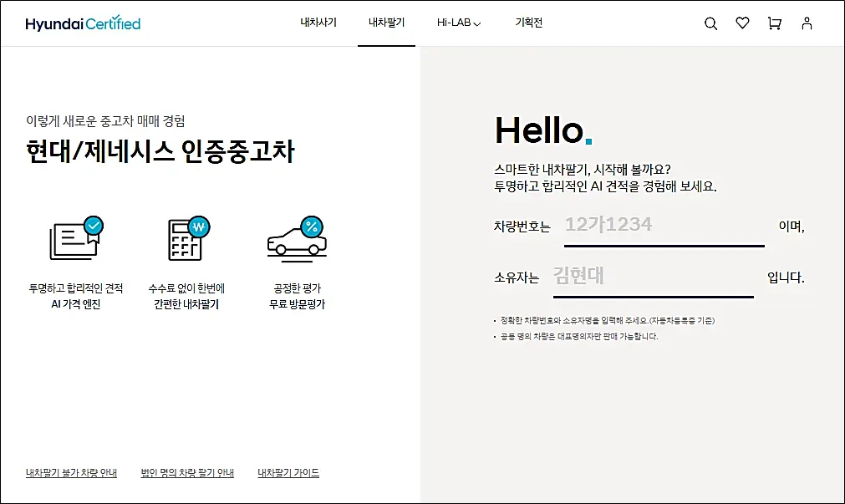Open the 내차팔기 가이드 link
The height and width of the screenshot is (504, 845).
[x=288, y=472]
